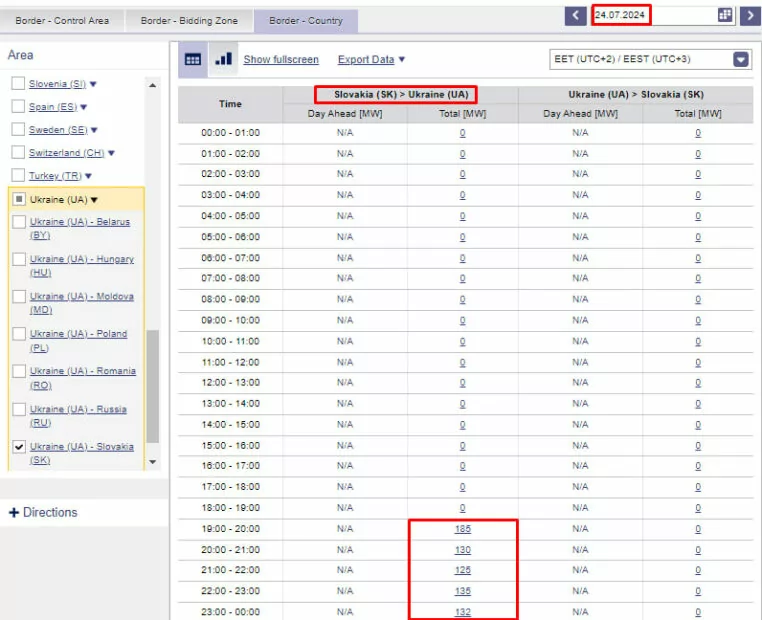This screenshot has width=762, height=620.
Task: Open UA>SK total 0 at 19:00 - 20:00
Action: (698, 529)
